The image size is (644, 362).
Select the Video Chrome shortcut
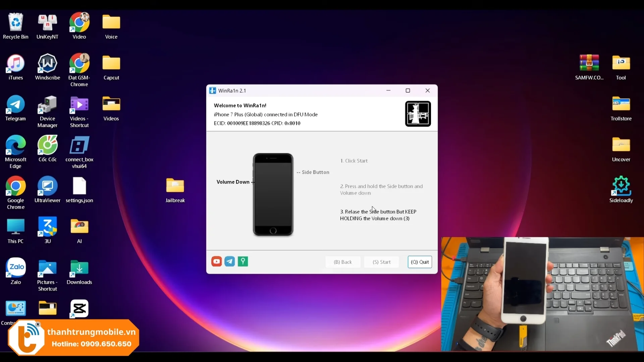(x=79, y=26)
